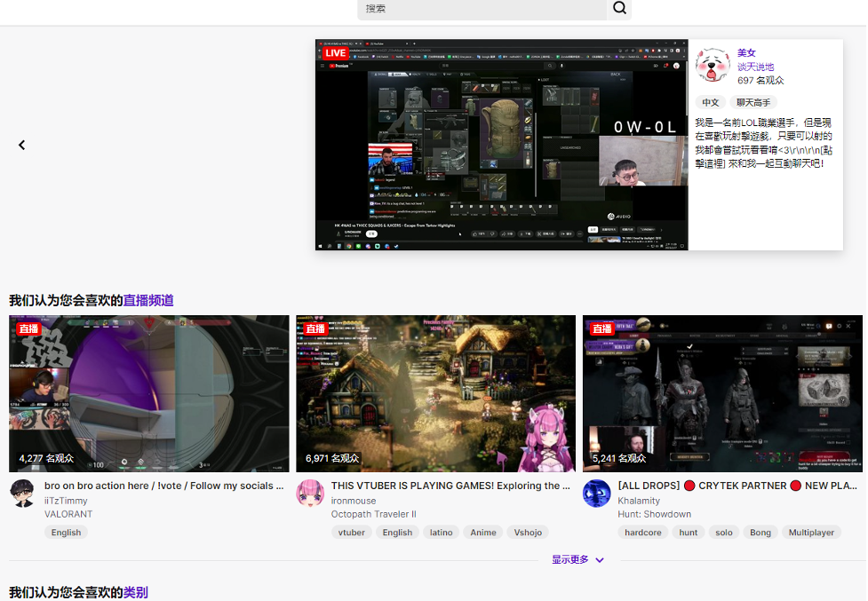This screenshot has height=601, width=868.
Task: Open the Hunt: Showdown game category
Action: (654, 514)
